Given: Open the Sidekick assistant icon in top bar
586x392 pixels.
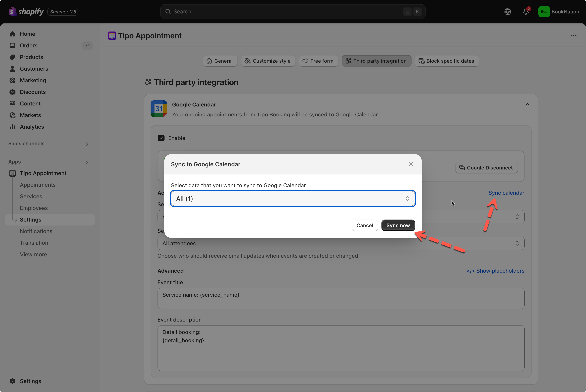Looking at the screenshot, I should [x=507, y=12].
